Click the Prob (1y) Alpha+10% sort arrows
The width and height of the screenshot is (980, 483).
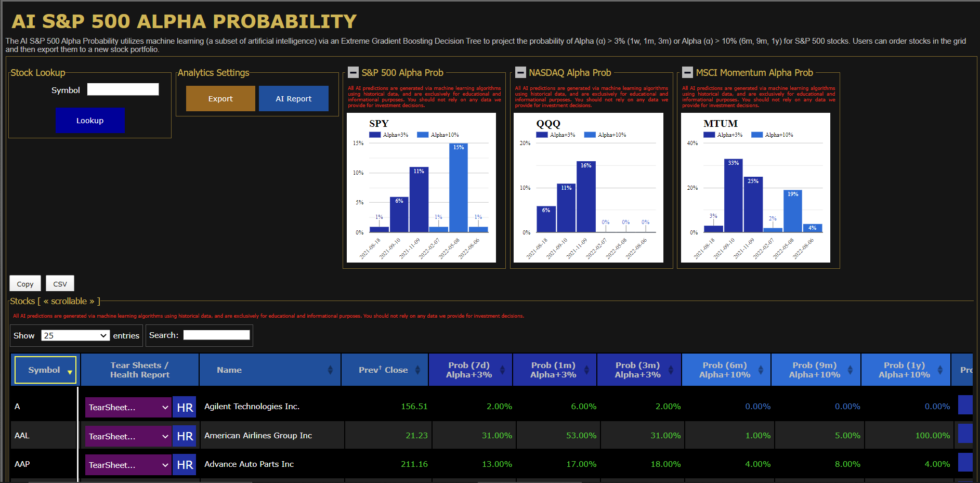click(940, 370)
